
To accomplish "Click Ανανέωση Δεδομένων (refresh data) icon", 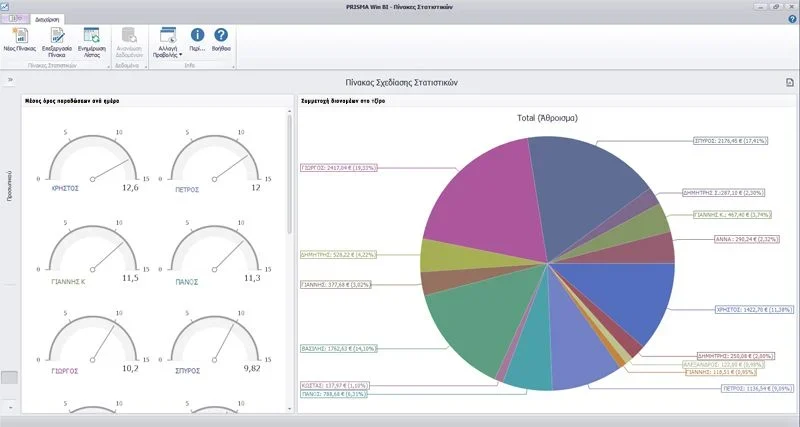I will (x=129, y=36).
